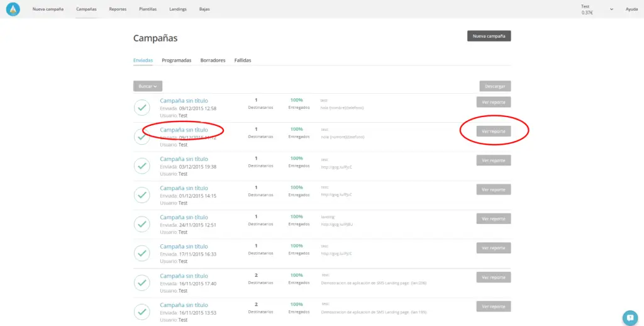
Task: Click green checkmark icon of 17/11/2015 16:33 campaign
Action: click(142, 254)
